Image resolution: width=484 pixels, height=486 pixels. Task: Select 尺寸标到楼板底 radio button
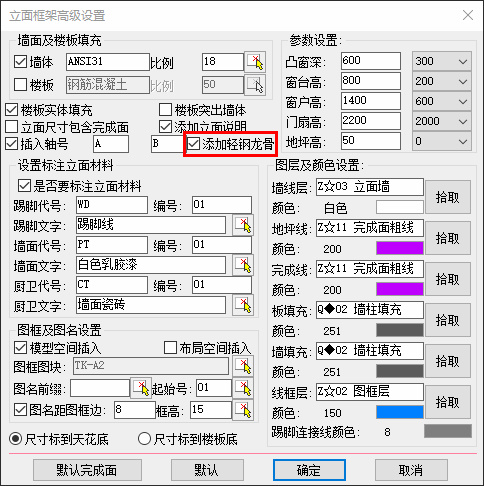(x=144, y=439)
